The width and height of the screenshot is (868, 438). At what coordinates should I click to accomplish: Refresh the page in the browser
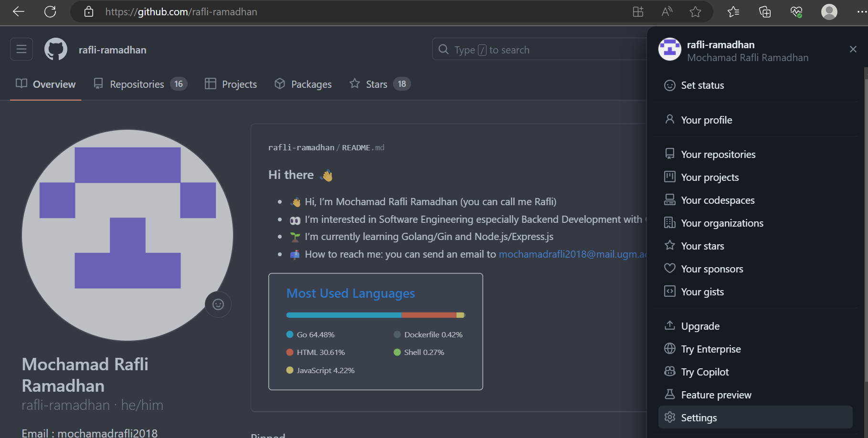(x=50, y=12)
